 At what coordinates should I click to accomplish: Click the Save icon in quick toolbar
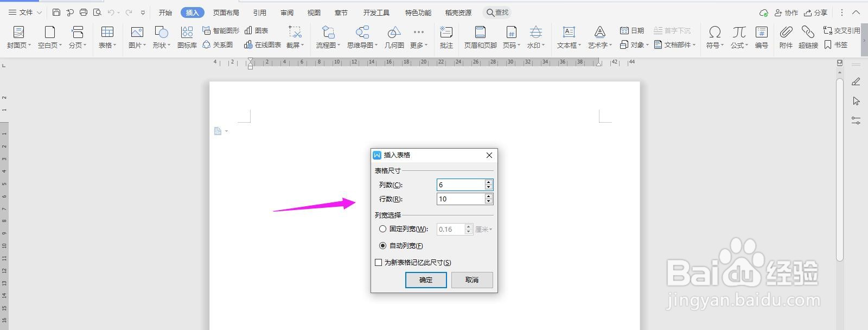[56, 12]
